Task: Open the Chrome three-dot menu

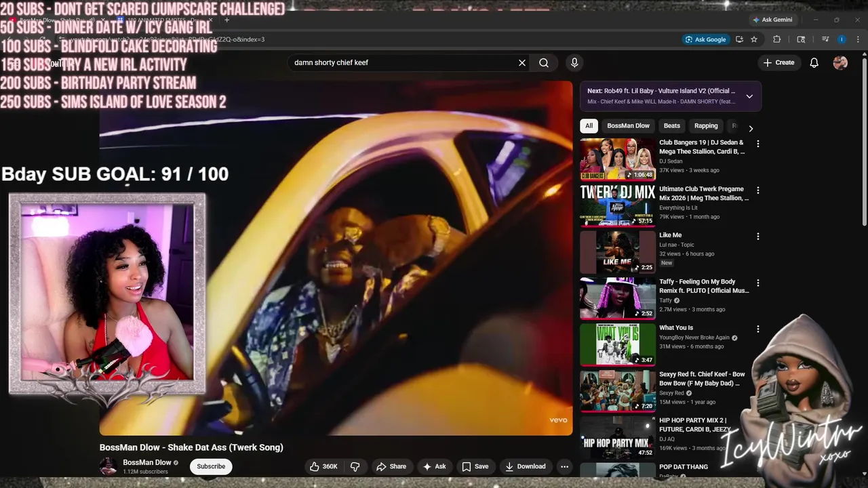Action: coord(858,39)
